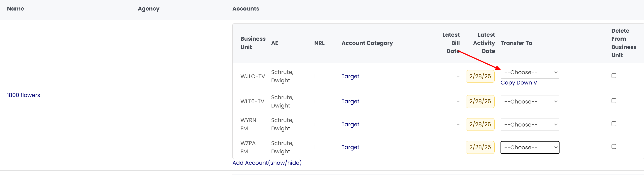Click the Copy Down V link
644x175 pixels.
tap(519, 83)
